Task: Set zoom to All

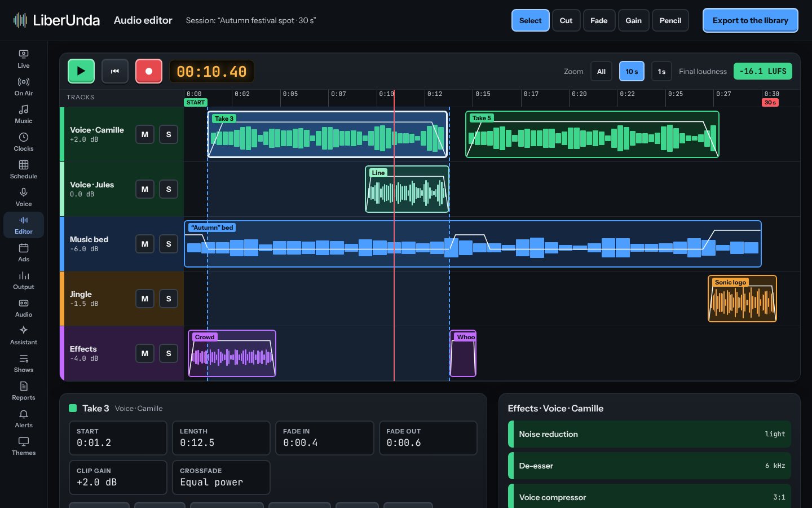Action: pos(602,71)
